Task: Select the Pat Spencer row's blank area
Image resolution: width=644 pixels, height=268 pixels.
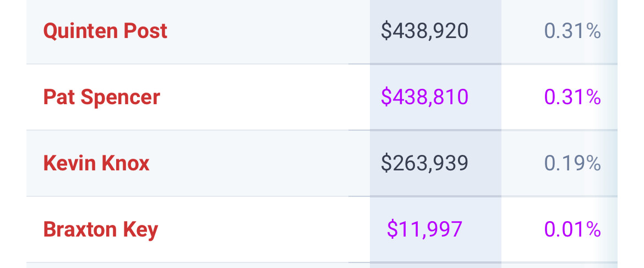Action: pos(264,97)
